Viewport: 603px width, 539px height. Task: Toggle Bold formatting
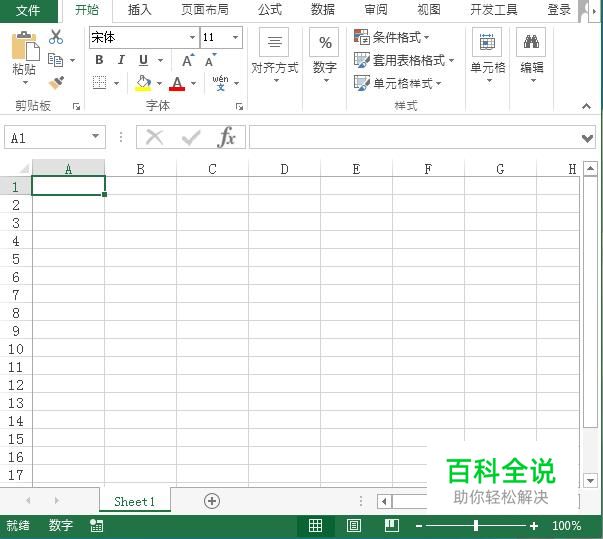(99, 60)
